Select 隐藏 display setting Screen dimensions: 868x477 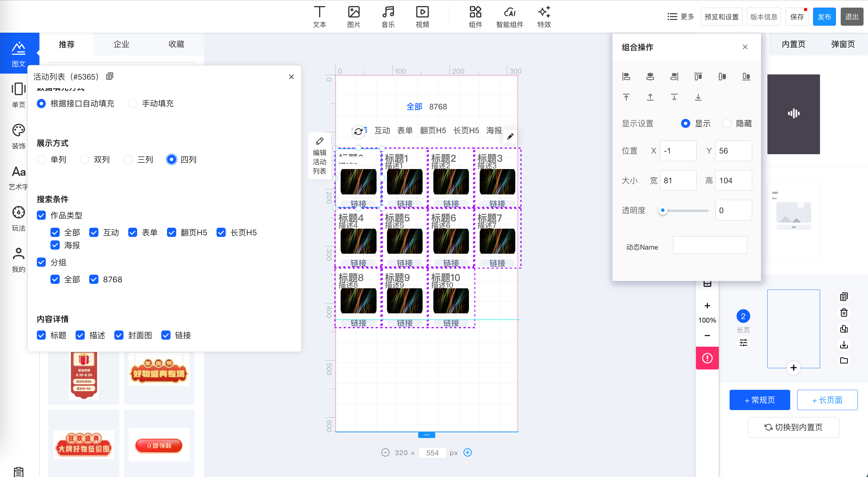tap(727, 124)
